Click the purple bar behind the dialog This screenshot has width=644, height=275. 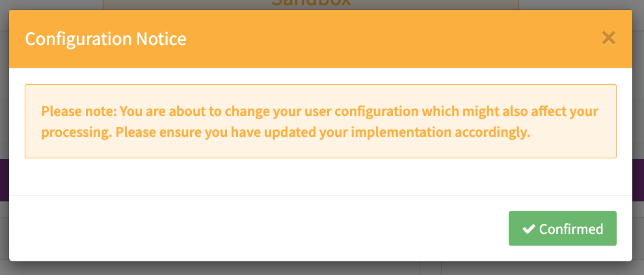coord(637,181)
